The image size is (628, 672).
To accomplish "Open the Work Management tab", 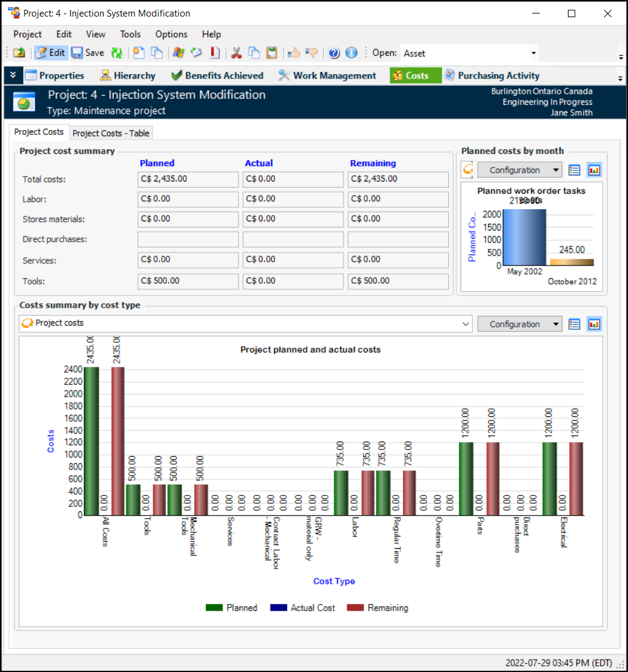I will 327,75.
